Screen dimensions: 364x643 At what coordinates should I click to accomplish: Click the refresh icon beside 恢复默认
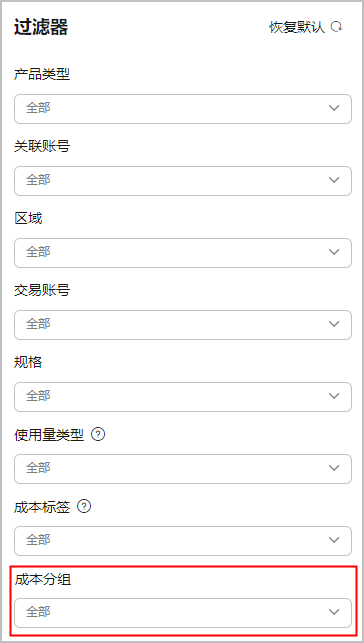click(x=337, y=27)
